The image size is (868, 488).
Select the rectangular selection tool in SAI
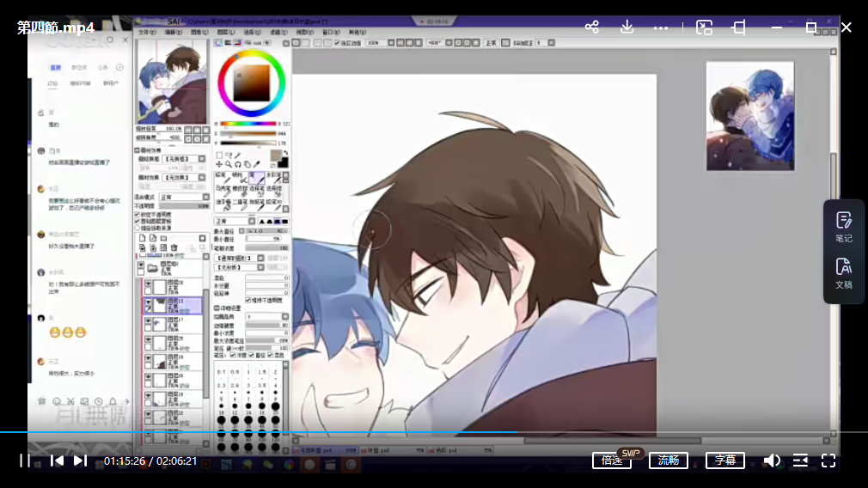220,156
